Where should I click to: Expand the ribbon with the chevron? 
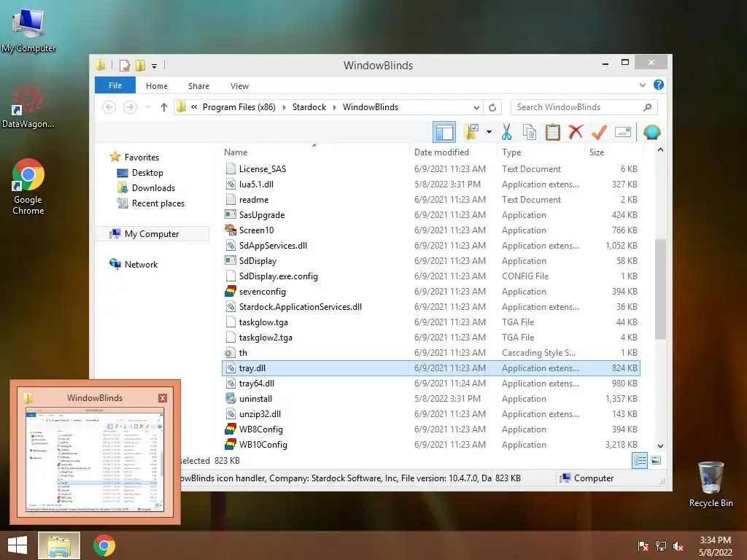[642, 85]
